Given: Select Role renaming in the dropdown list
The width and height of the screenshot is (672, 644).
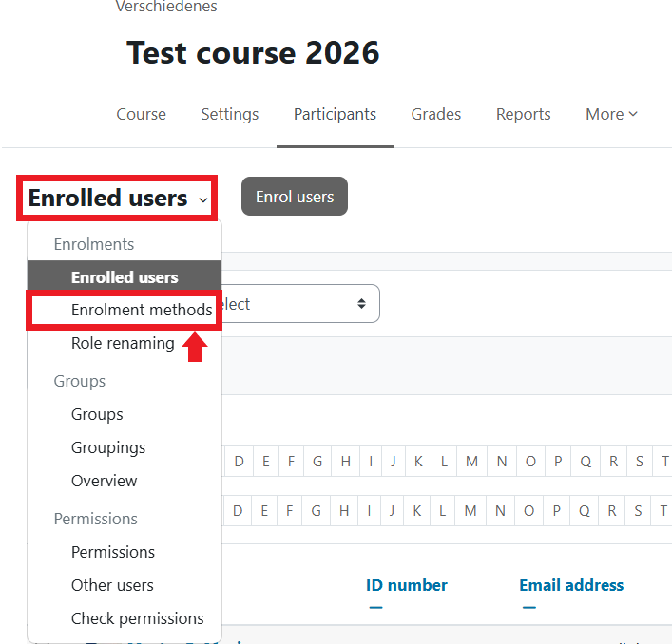Looking at the screenshot, I should (123, 343).
